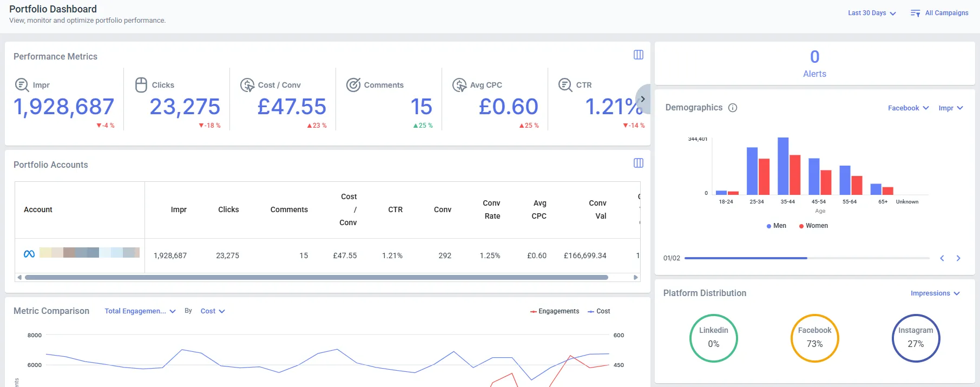Open Impressions dropdown in Platform Distribution
This screenshot has width=980, height=387.
click(x=935, y=293)
